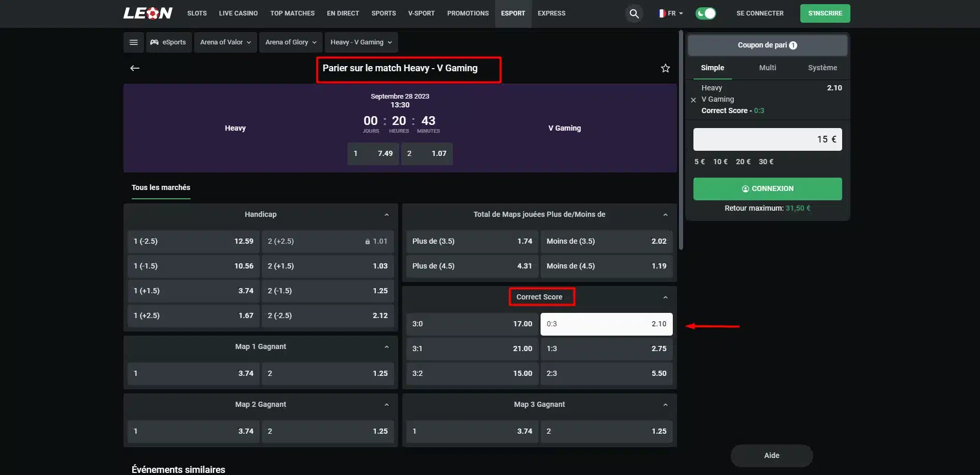
Task: Toggle the dark mode switch
Action: 705,13
